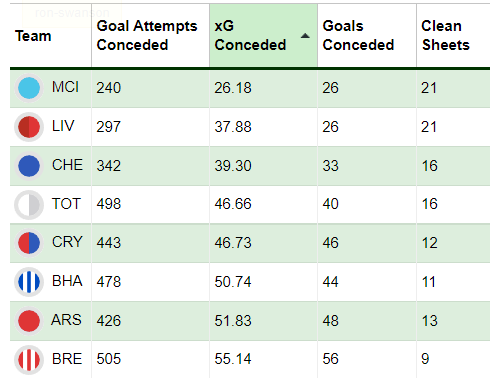Click the BRE red striped badge
Viewport: 494px width, 383px height.
pos(29,360)
